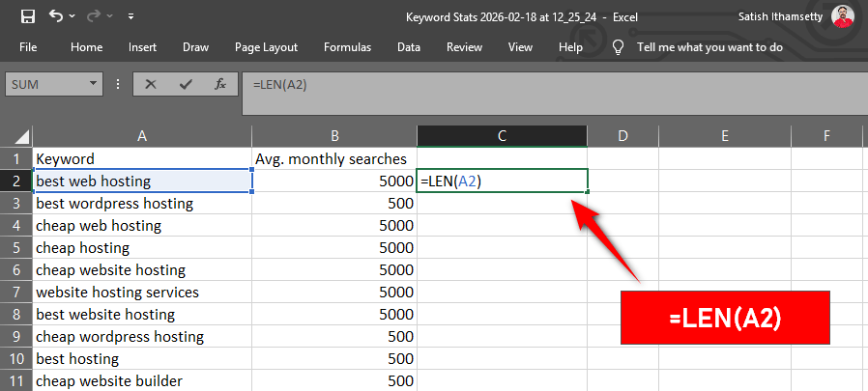Click cell containing cheap wordpress hosting
Viewport: 868px width, 391px height.
click(142, 337)
